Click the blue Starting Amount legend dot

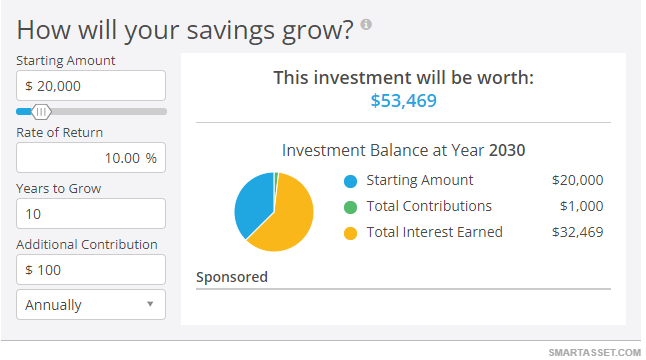[350, 181]
